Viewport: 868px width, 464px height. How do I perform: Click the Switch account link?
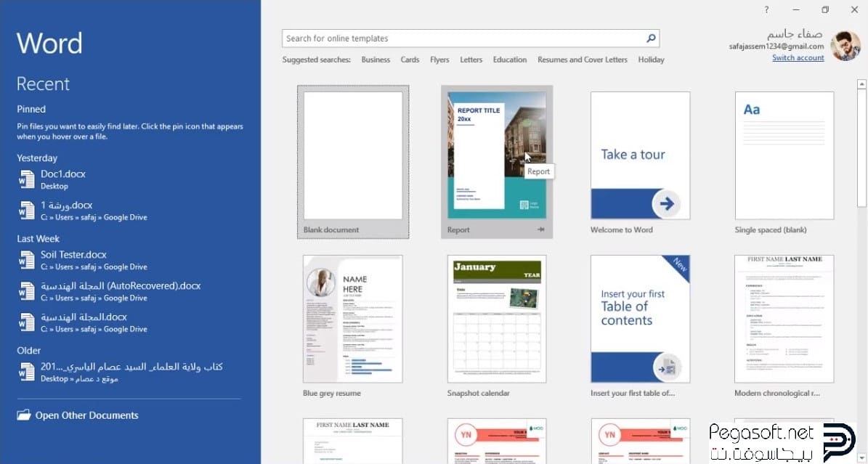[x=798, y=57]
